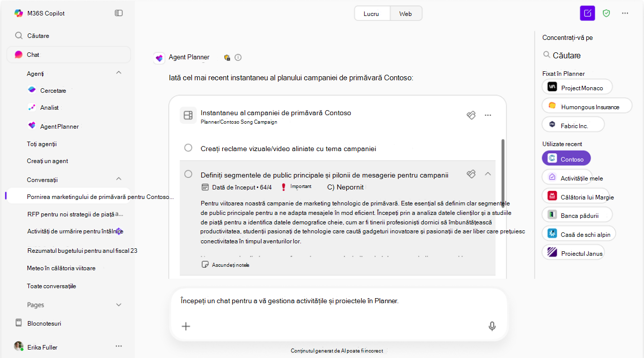
Task: Toggle the sidebar collapse panel icon
Action: (x=119, y=13)
